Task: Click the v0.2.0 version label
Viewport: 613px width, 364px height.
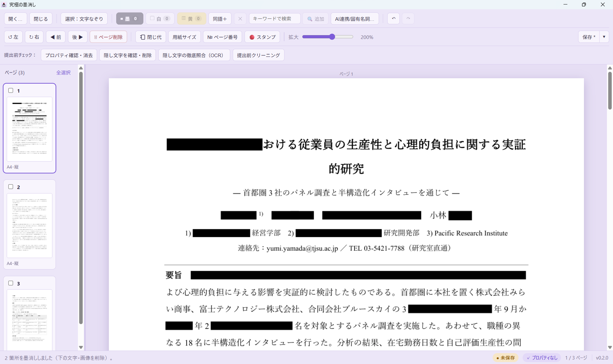Action: pos(602,358)
